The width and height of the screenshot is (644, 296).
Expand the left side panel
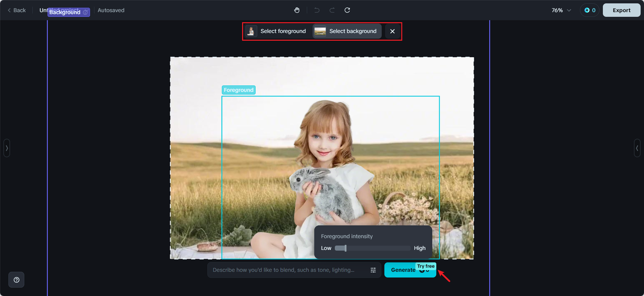click(7, 148)
